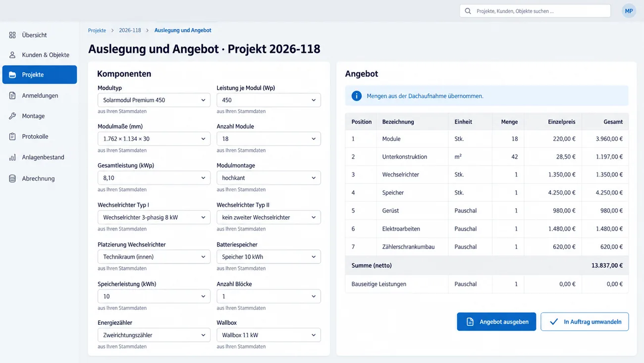Open Kunden & Objekte section
Screen dimensions: 644x363
point(40,55)
